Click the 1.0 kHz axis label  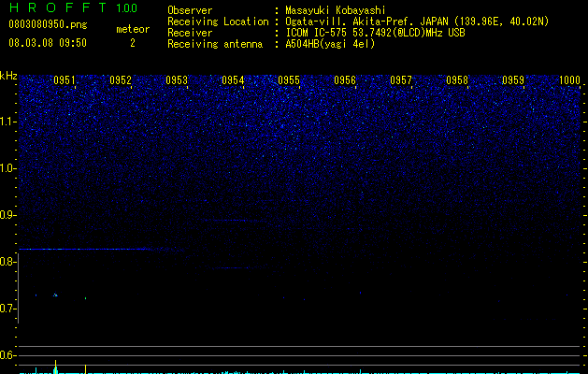coord(8,168)
